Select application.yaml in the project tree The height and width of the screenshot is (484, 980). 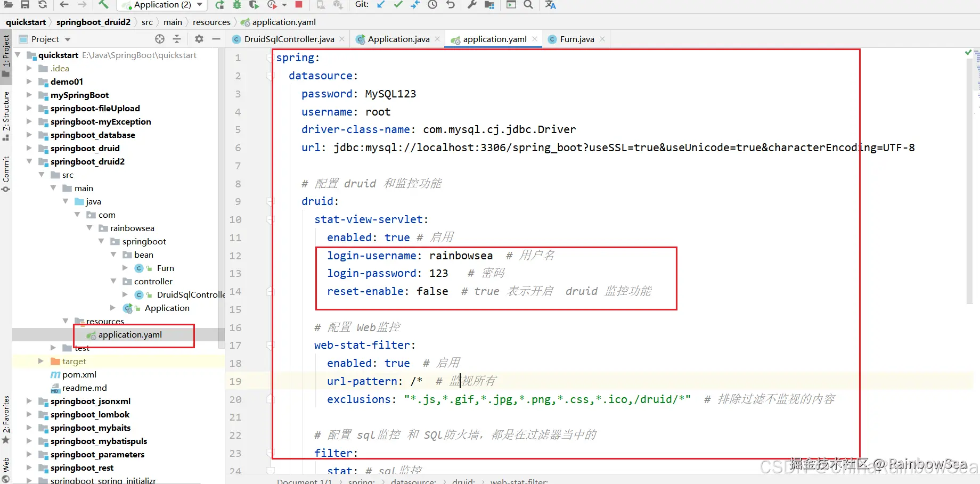pyautogui.click(x=130, y=334)
